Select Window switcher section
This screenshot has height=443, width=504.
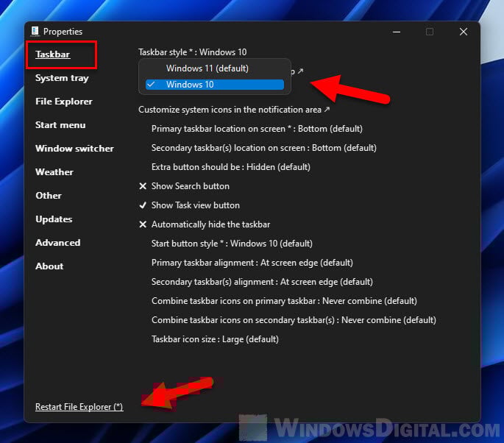point(74,149)
